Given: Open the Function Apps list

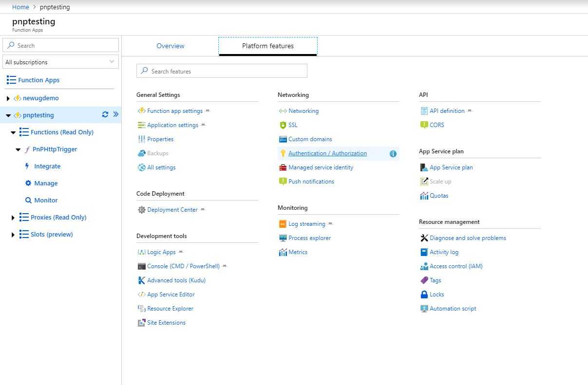Looking at the screenshot, I should (39, 80).
